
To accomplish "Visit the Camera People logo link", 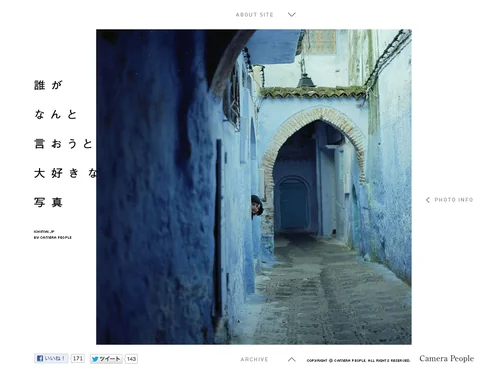I will point(447,359).
